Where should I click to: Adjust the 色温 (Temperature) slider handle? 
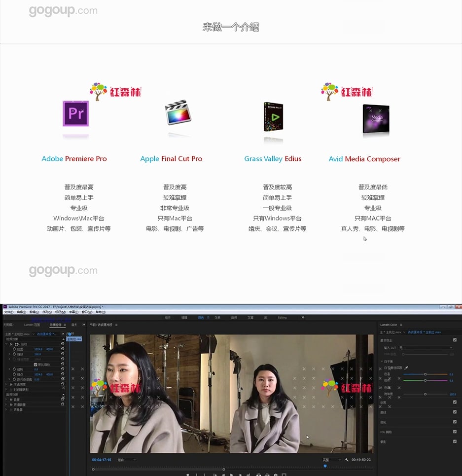(426, 374)
